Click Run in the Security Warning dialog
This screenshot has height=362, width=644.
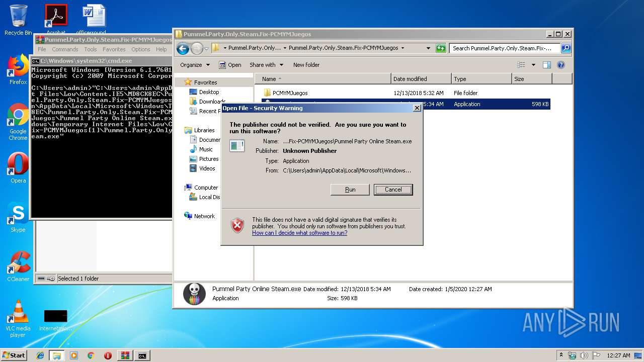click(350, 190)
